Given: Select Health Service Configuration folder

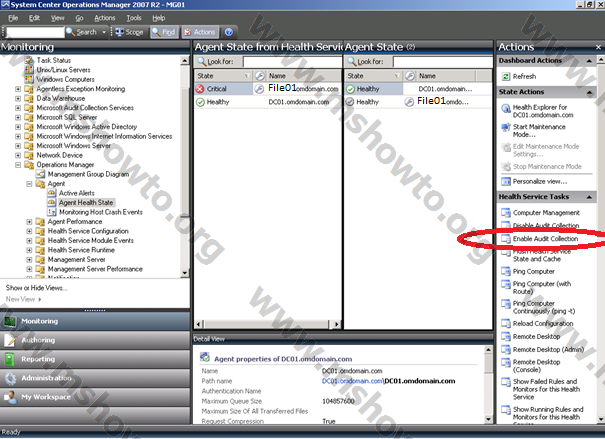Looking at the screenshot, I should 88,231.
